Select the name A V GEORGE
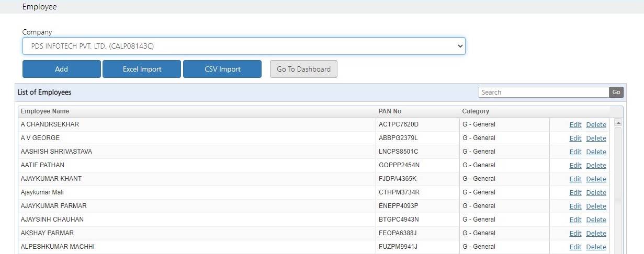Image resolution: width=644 pixels, height=254 pixels. tap(40, 138)
